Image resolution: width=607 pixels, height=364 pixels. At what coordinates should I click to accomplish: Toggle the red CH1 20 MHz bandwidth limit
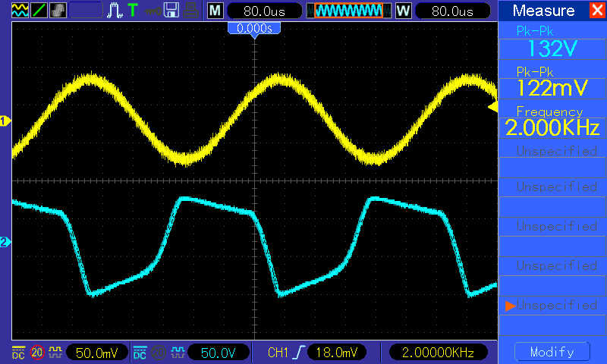pyautogui.click(x=36, y=352)
